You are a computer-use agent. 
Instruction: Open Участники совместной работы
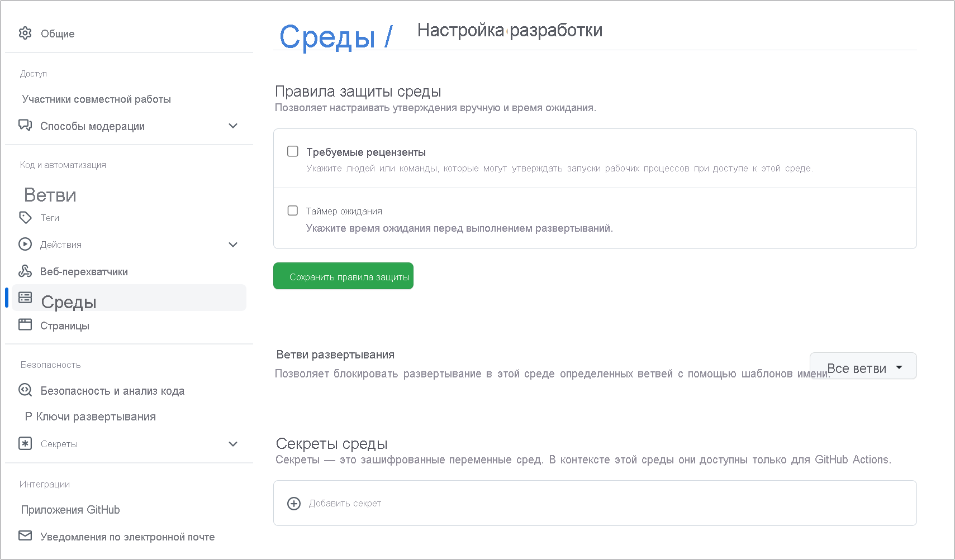[x=97, y=99]
